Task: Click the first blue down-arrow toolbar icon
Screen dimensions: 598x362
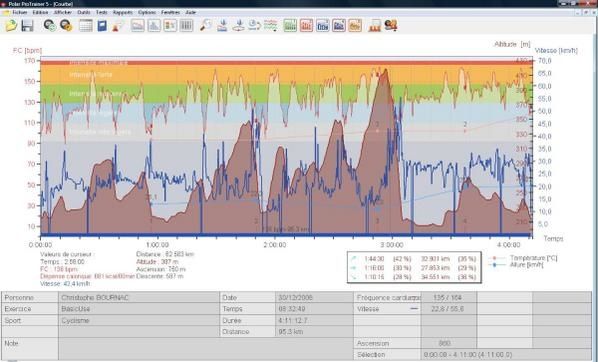Action: click(x=222, y=26)
